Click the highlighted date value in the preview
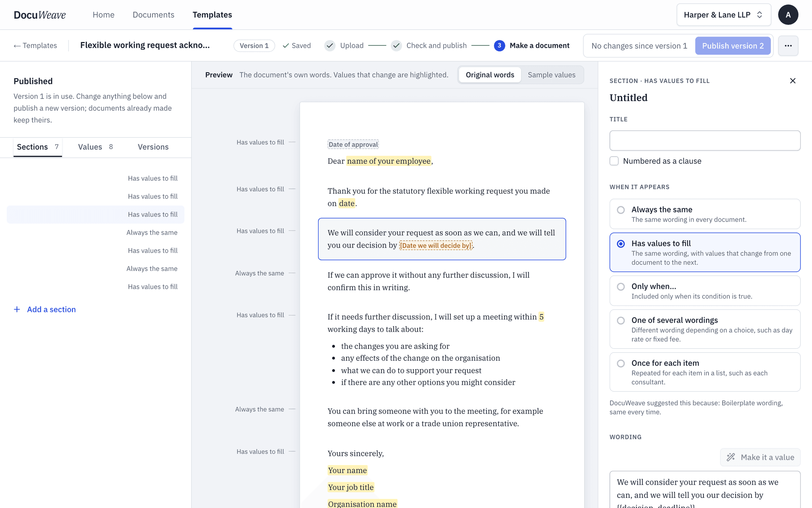Image resolution: width=812 pixels, height=508 pixels. point(347,203)
